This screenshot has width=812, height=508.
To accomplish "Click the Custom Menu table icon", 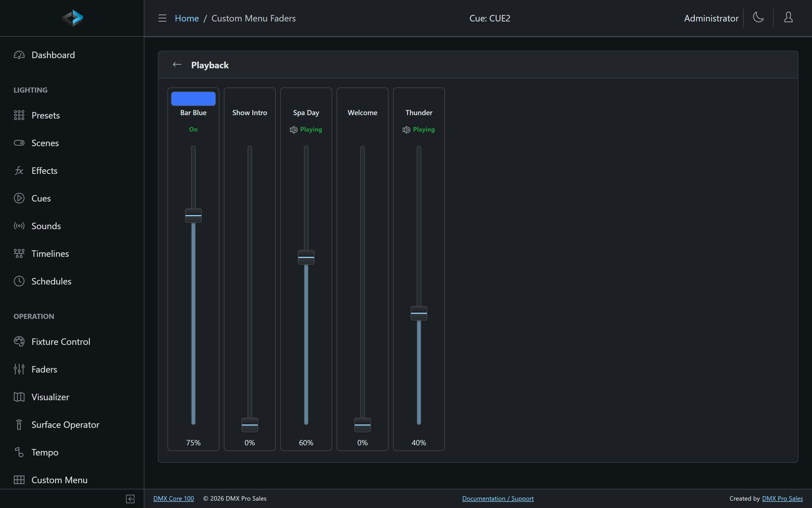I will click(x=19, y=480).
